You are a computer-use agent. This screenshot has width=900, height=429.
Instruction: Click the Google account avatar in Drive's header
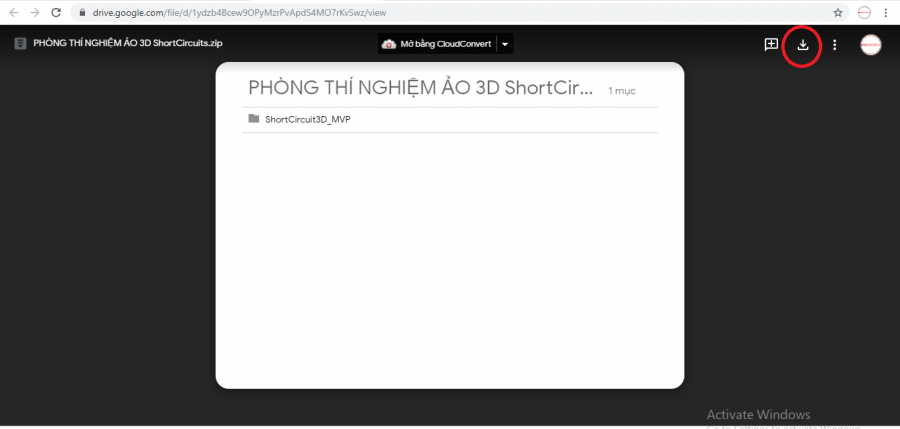[x=871, y=45]
